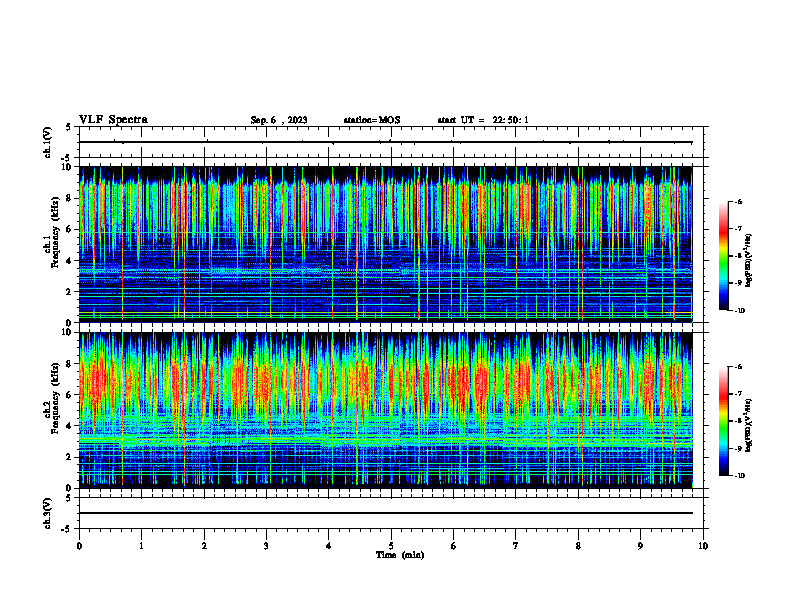The width and height of the screenshot is (792, 612).
Task: Click the ch.1 "Frequency (kHz)" axis label
Action: point(55,232)
